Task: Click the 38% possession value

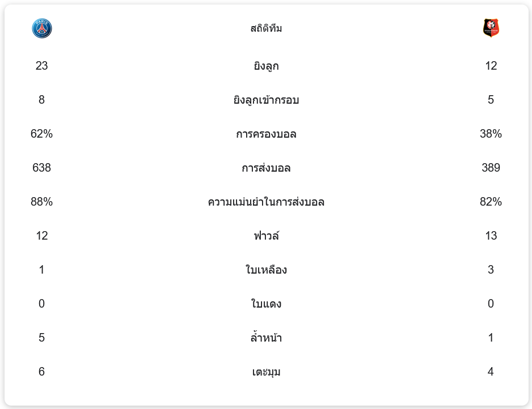Action: click(491, 134)
